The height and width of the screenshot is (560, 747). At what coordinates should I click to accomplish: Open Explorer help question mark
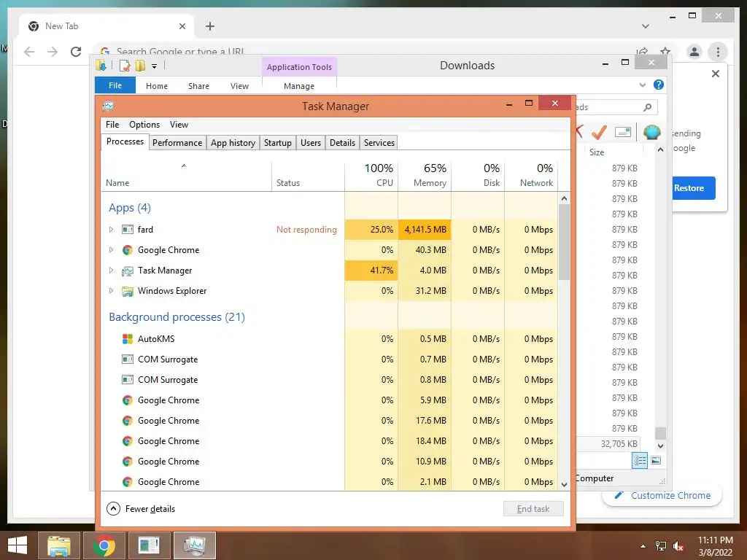tap(659, 85)
